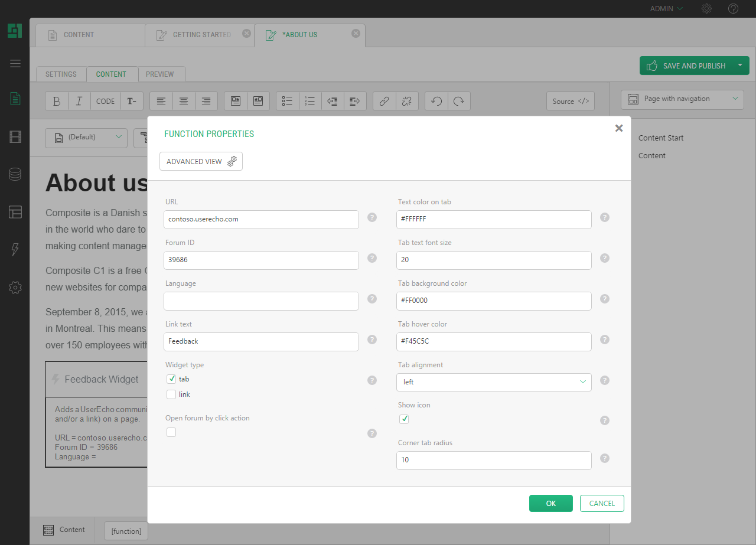Uncheck the tab widget type checkbox

pos(171,379)
